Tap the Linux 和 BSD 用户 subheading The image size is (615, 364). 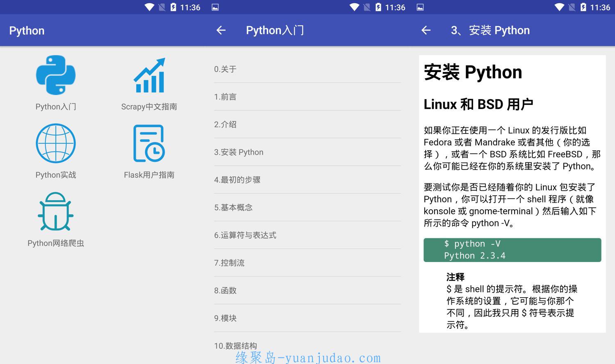478,104
